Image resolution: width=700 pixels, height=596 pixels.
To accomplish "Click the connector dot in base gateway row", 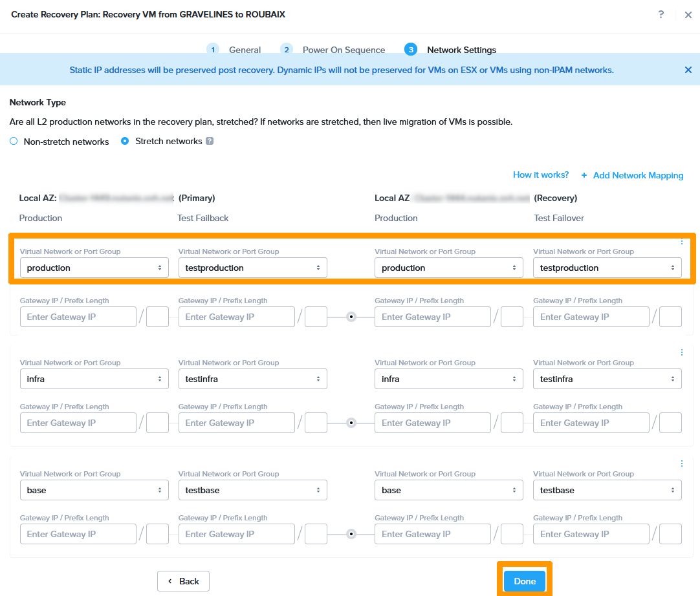I will click(351, 534).
